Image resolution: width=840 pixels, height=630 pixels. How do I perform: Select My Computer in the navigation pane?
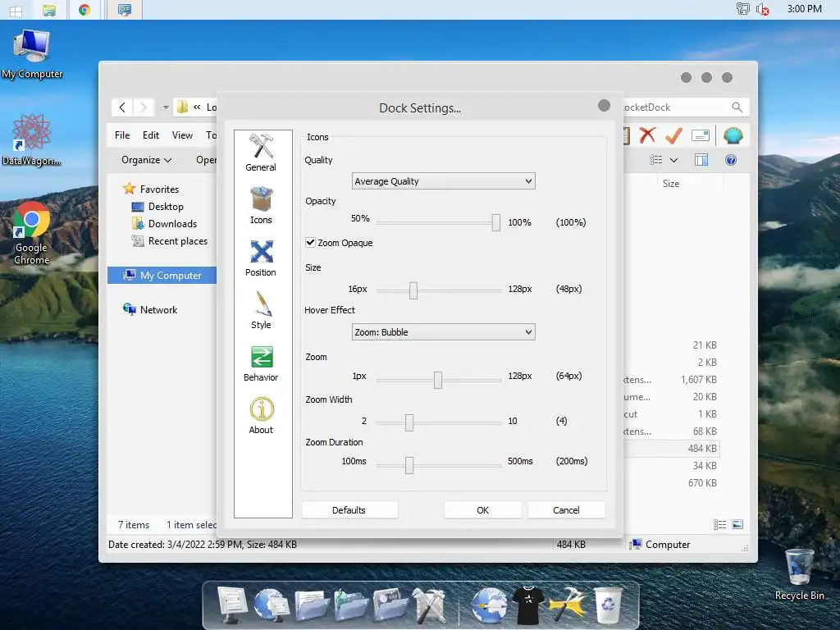pyautogui.click(x=162, y=276)
